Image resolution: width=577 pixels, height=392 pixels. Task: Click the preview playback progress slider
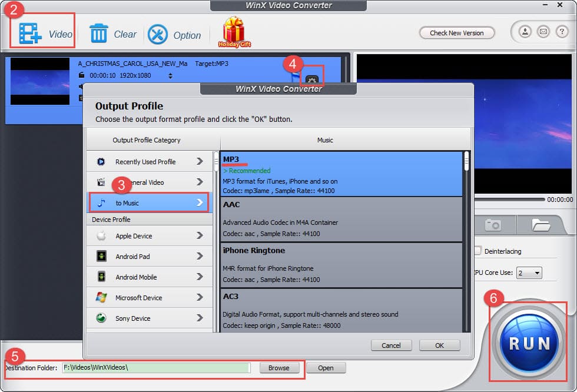click(509, 200)
